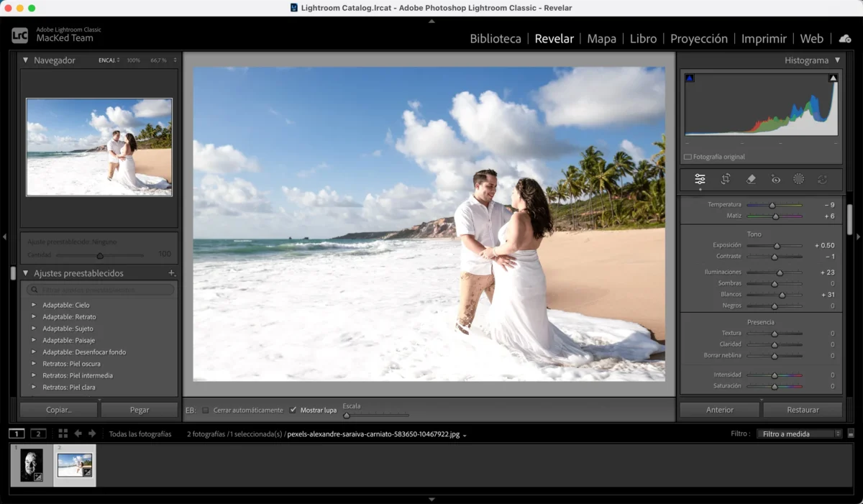Click the Exposición slider handle
863x504 pixels.
tap(777, 246)
